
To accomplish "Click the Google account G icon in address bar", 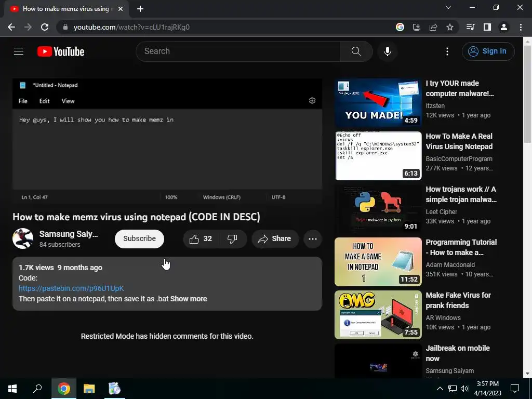I will [400, 27].
